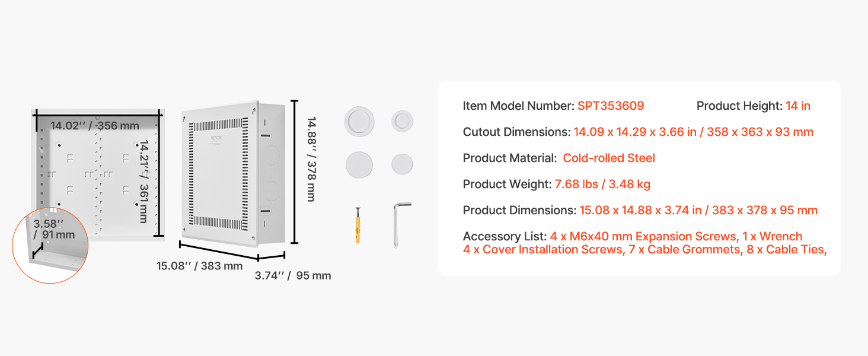This screenshot has height=356, width=868.
Task: Click the Cutout Dimensions label
Action: [516, 132]
